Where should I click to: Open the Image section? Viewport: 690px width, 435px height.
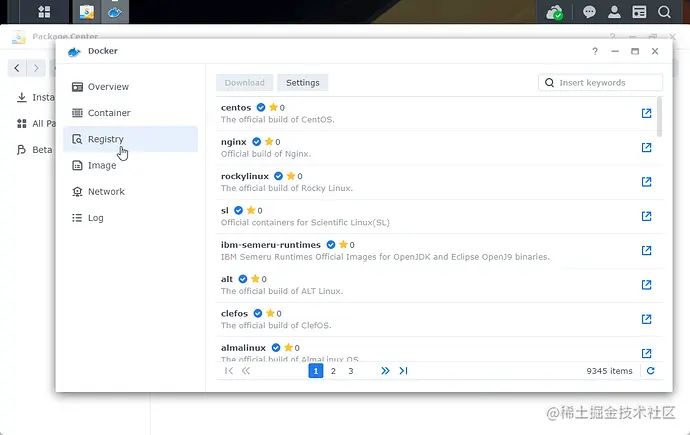tap(130, 165)
